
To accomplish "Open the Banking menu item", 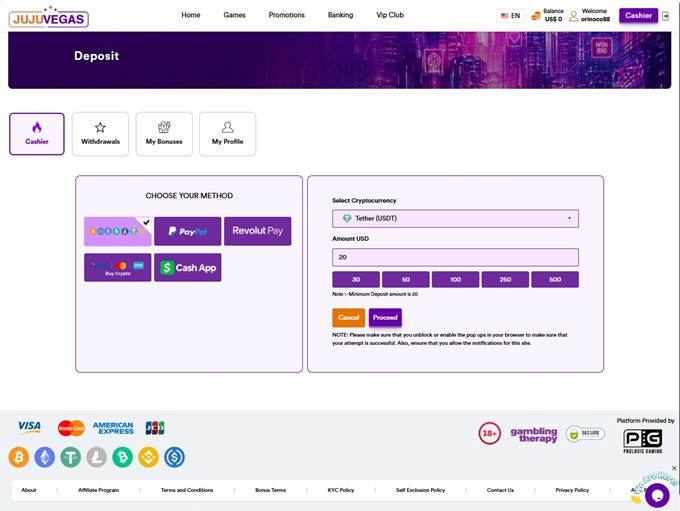I will [340, 15].
